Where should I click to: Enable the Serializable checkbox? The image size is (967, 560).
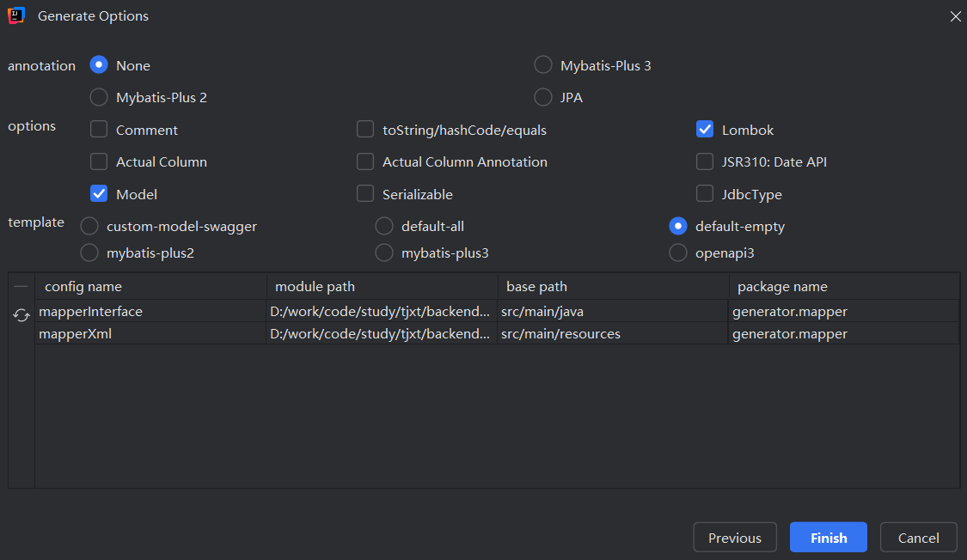coord(365,194)
